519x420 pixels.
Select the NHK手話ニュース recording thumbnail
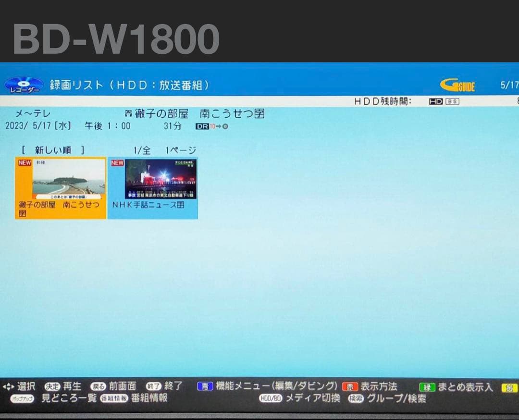pyautogui.click(x=153, y=186)
